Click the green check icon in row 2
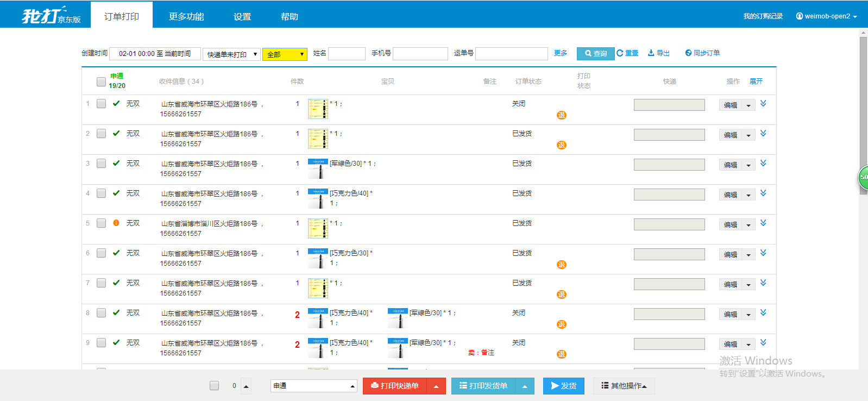Viewport: 868px width, 401px height. tap(116, 133)
